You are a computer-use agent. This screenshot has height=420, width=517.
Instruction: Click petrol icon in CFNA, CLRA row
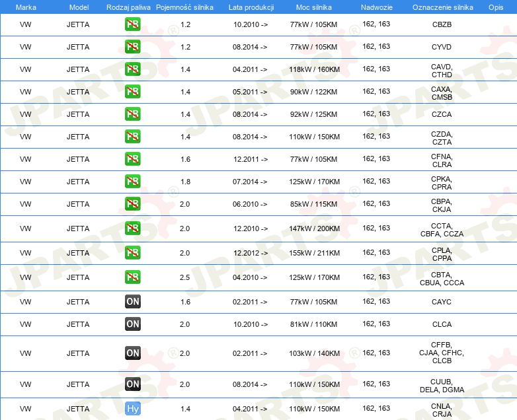132,158
